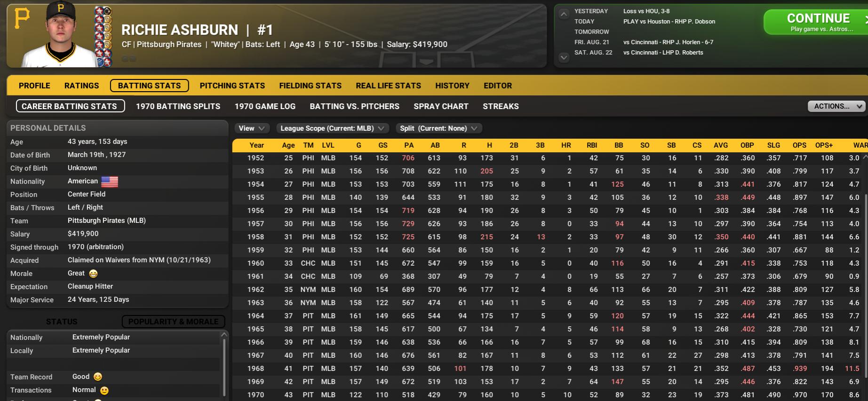View the Streaks subtab

(x=501, y=106)
